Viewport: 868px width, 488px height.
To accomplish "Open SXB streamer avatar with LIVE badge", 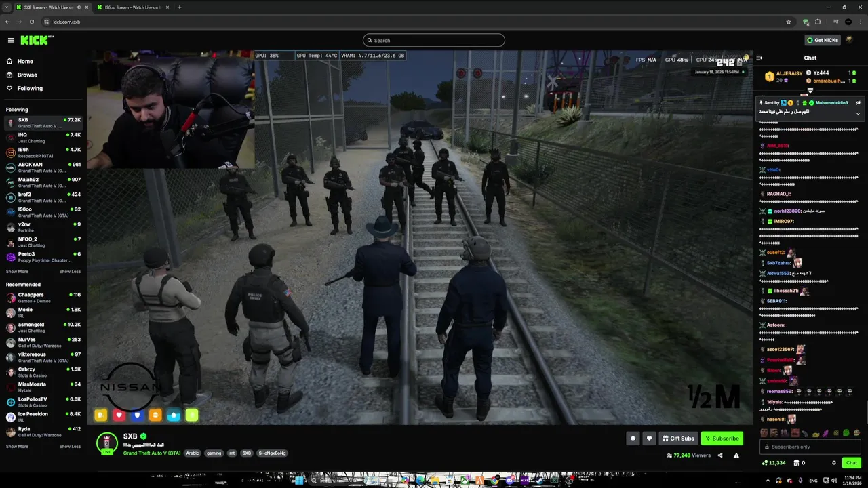I will click(107, 443).
